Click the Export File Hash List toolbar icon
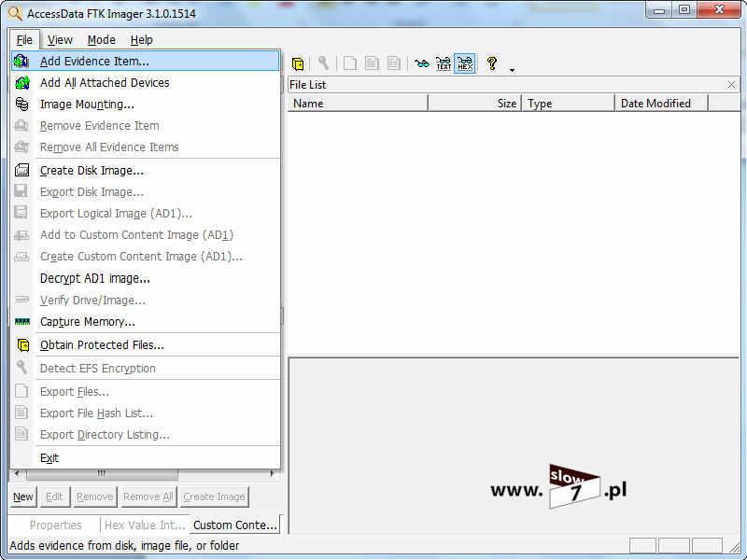This screenshot has width=747, height=560. coord(372,63)
